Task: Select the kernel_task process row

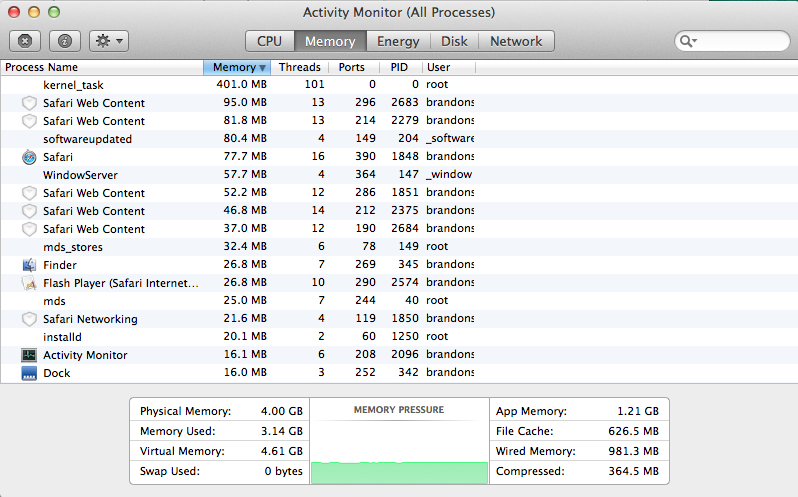Action: pos(399,84)
